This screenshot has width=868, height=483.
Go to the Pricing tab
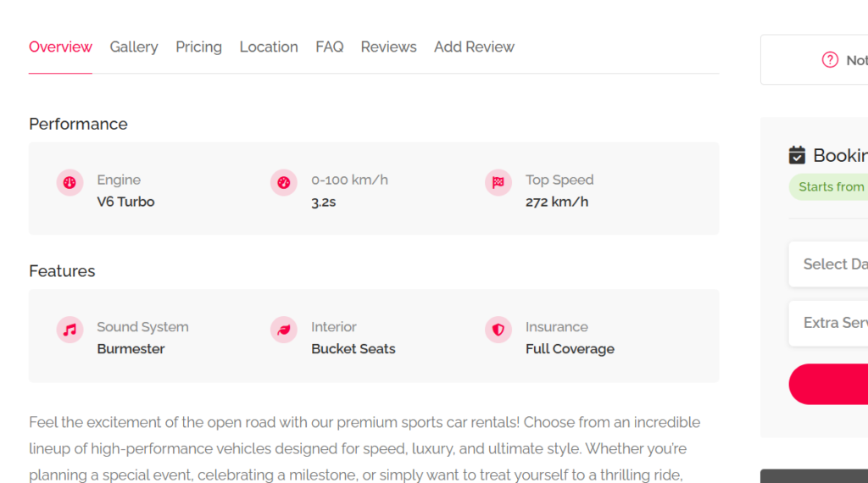(x=198, y=47)
